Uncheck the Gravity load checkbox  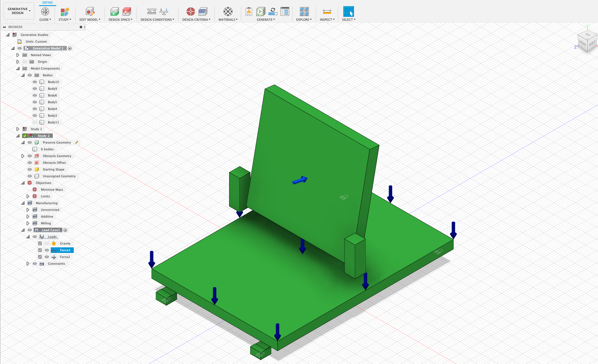coord(40,243)
